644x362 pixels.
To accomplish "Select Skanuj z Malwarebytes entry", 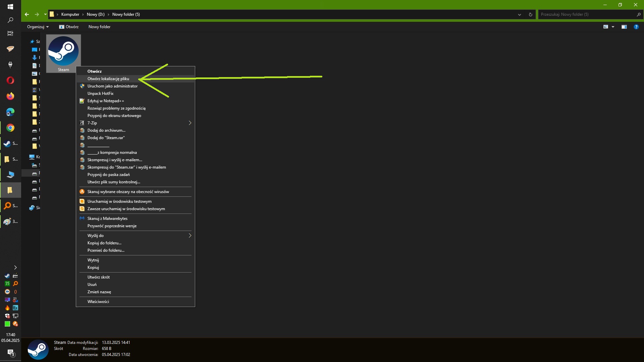I will click(107, 219).
